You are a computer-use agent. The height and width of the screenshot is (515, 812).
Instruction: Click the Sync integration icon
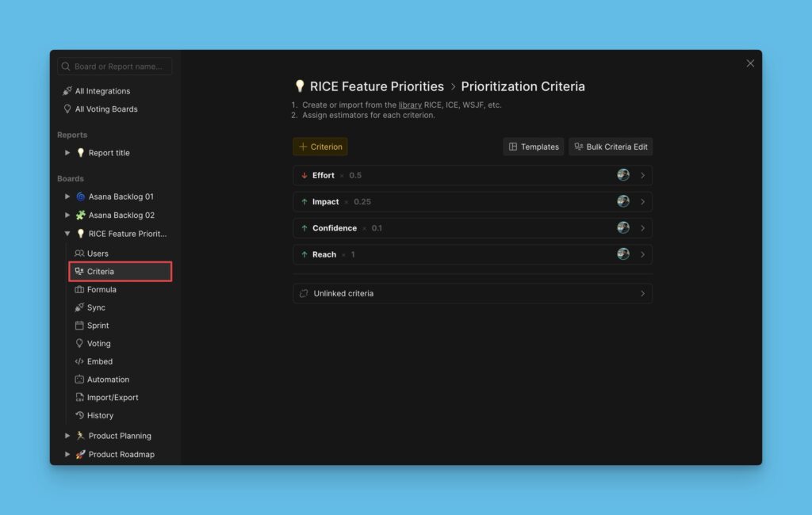(x=79, y=307)
